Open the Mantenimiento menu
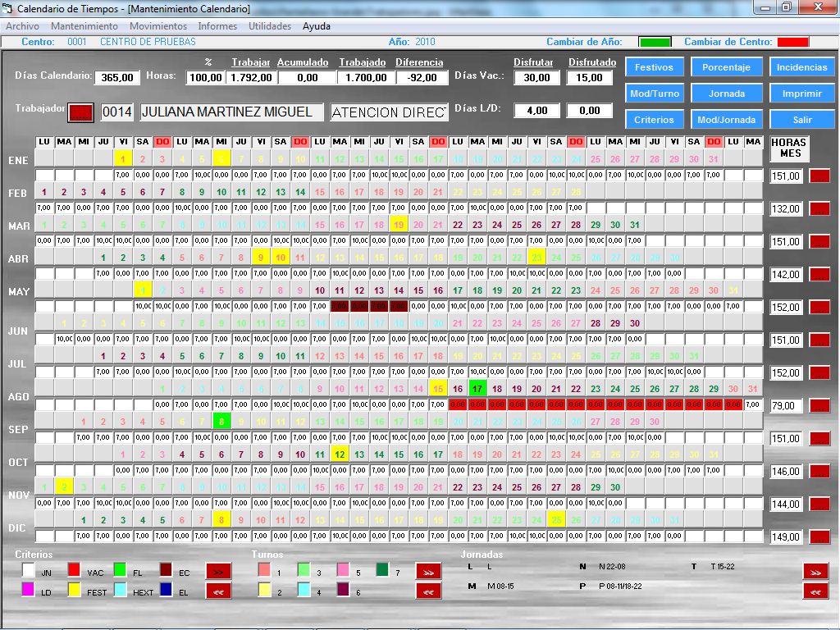840x630 pixels. (84, 26)
